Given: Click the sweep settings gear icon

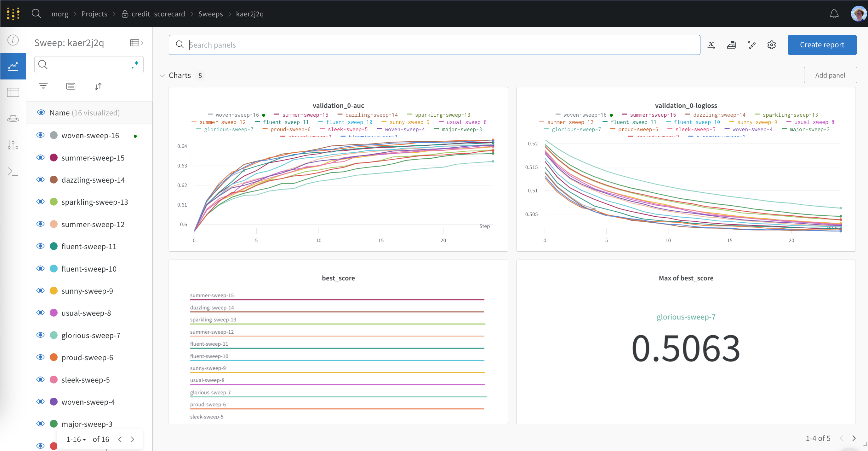Looking at the screenshot, I should [x=772, y=44].
